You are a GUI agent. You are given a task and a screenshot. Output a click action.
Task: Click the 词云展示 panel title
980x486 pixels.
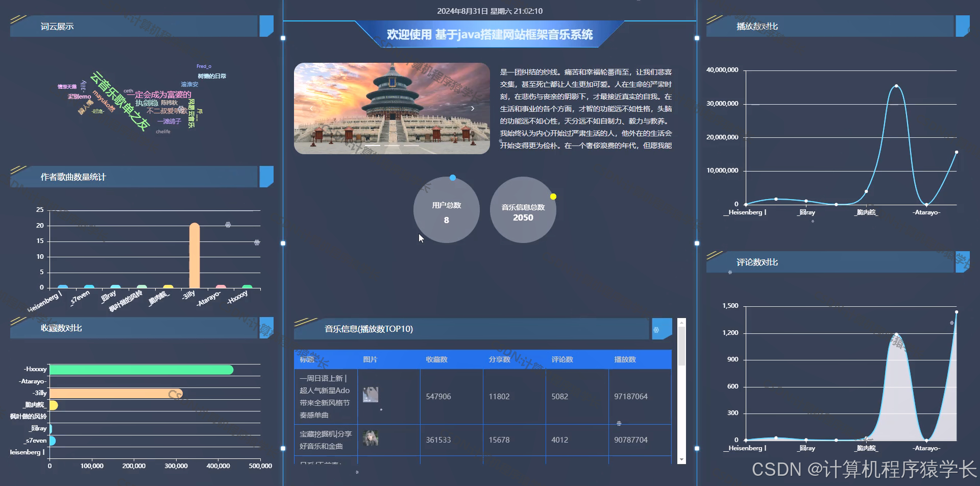(57, 27)
